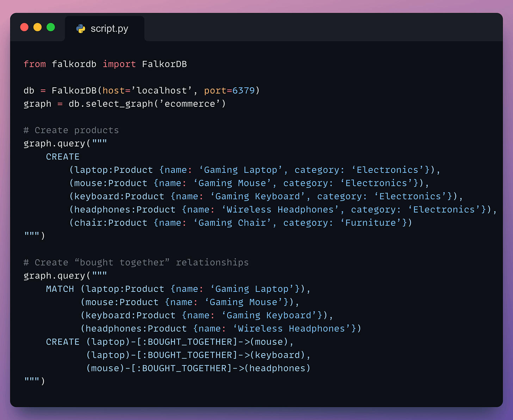
Task: Click the 'graph =' variable assignment
Action: (43, 104)
